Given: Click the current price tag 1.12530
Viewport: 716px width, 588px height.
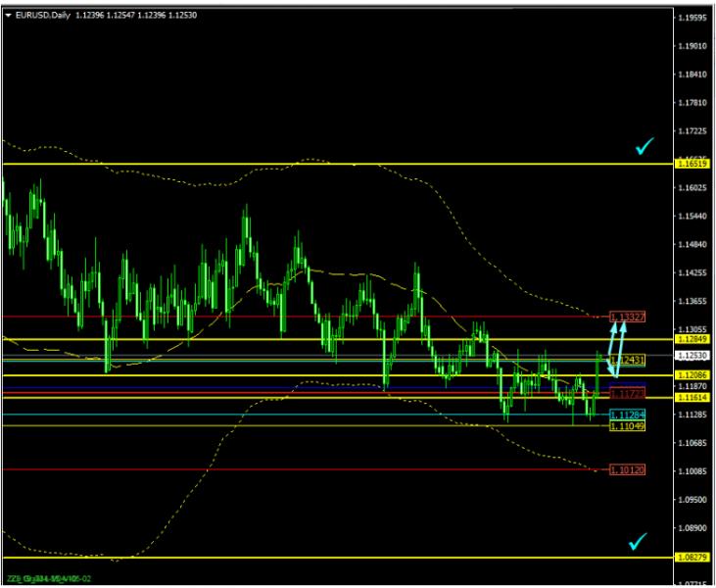Looking at the screenshot, I should (x=692, y=356).
